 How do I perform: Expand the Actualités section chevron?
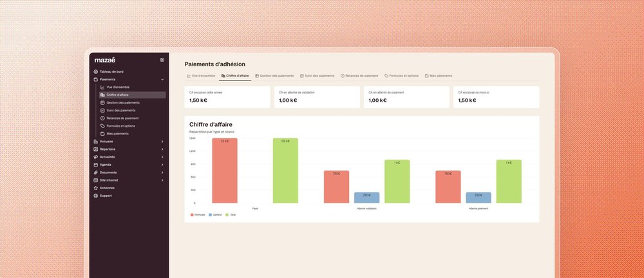pyautogui.click(x=162, y=157)
